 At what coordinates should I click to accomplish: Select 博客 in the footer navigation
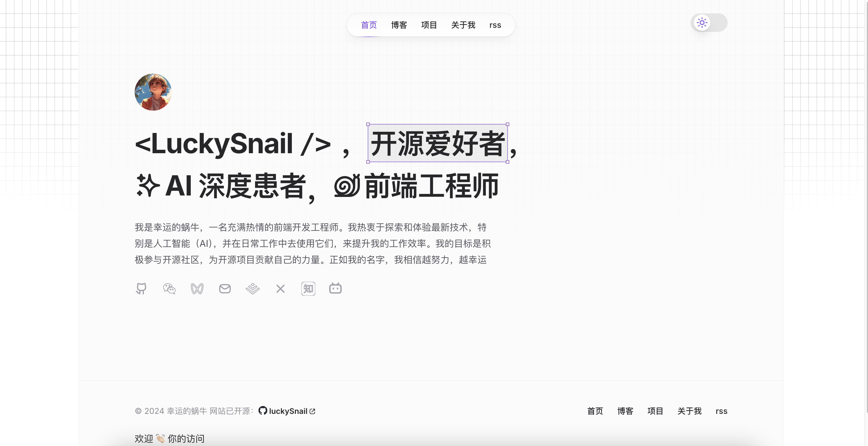(625, 411)
